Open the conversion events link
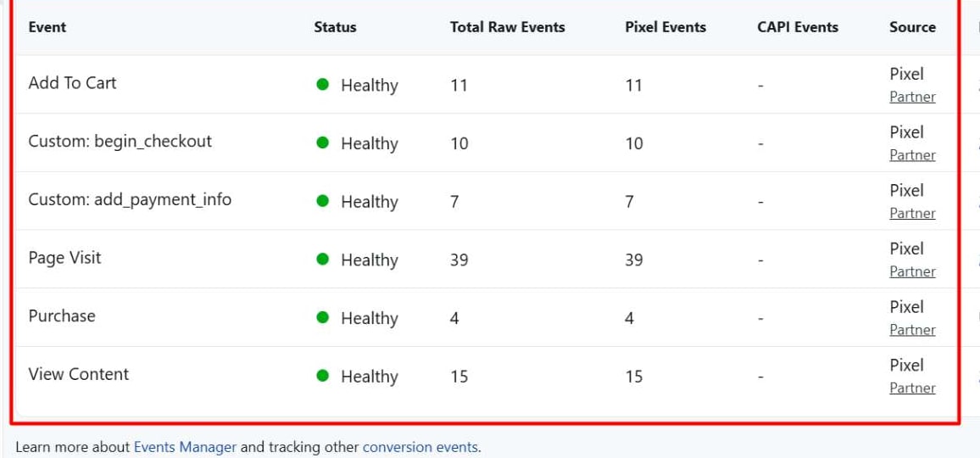 tap(420, 447)
